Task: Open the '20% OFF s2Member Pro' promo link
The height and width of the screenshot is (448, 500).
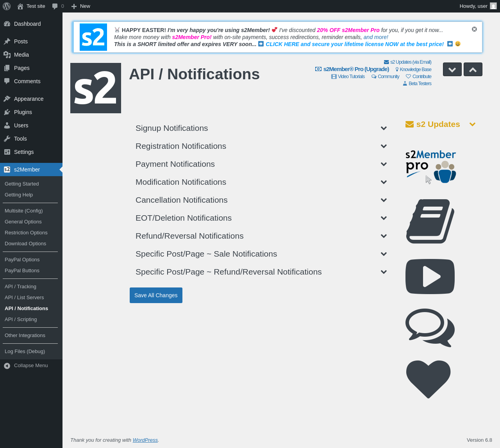Action: (348, 30)
